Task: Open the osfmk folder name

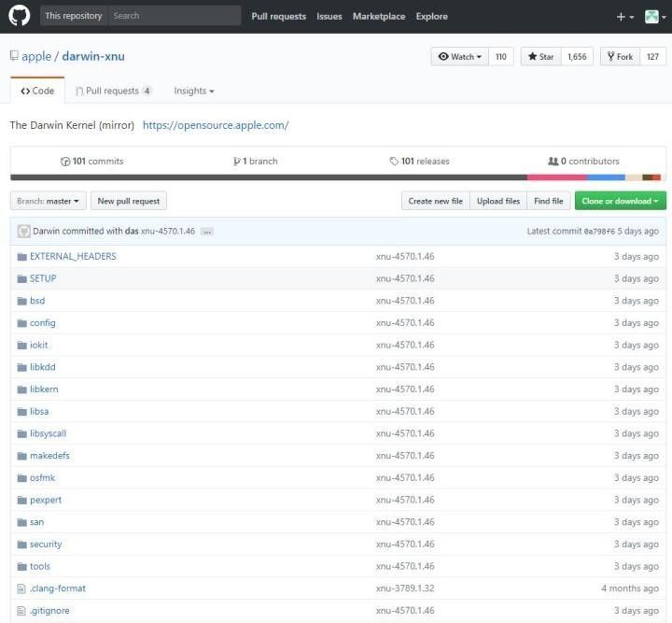Action: [42, 478]
